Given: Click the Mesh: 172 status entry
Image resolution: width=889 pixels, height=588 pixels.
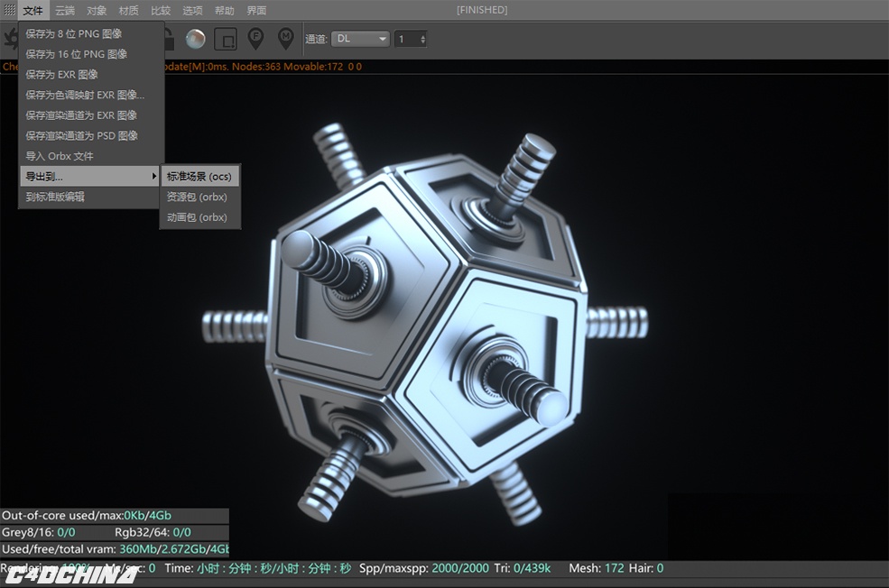Looking at the screenshot, I should tap(597, 568).
